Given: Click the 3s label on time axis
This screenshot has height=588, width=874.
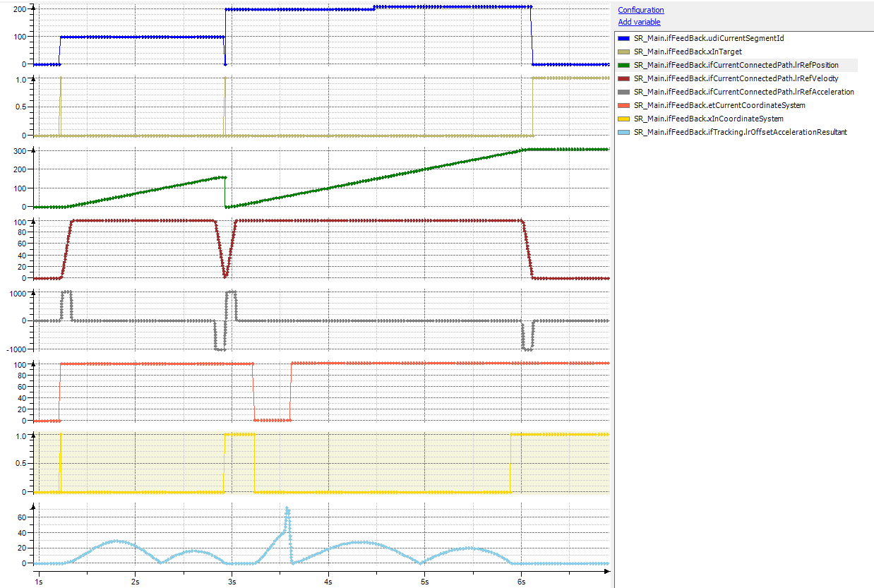Looking at the screenshot, I should coord(231,581).
